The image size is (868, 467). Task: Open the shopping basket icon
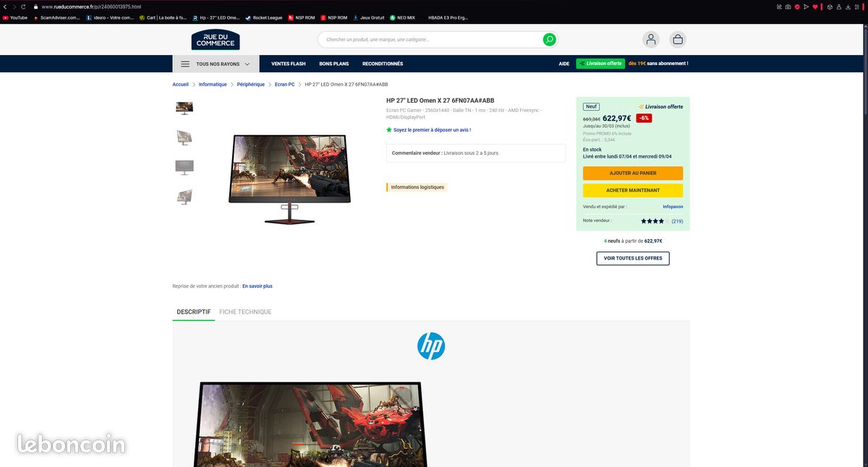pyautogui.click(x=678, y=40)
